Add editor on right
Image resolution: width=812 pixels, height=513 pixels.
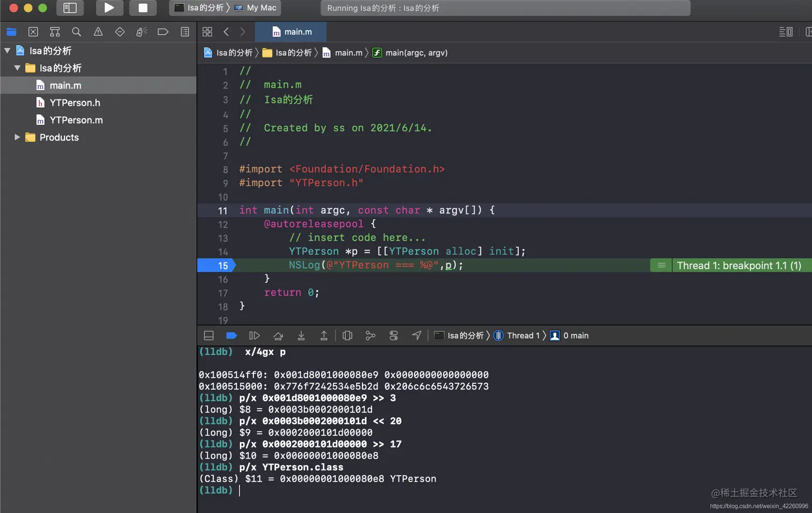click(x=808, y=32)
